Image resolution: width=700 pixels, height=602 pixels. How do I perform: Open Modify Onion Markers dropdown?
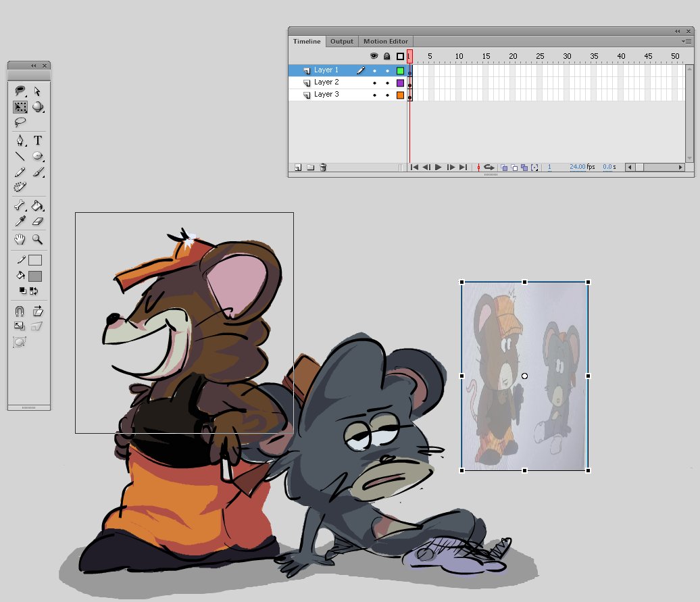534,168
